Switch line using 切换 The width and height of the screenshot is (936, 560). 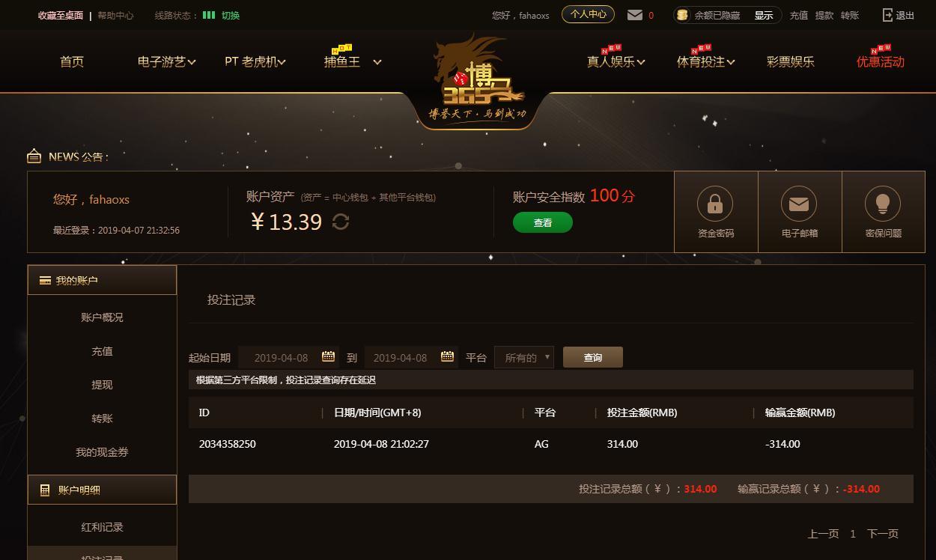pyautogui.click(x=231, y=15)
